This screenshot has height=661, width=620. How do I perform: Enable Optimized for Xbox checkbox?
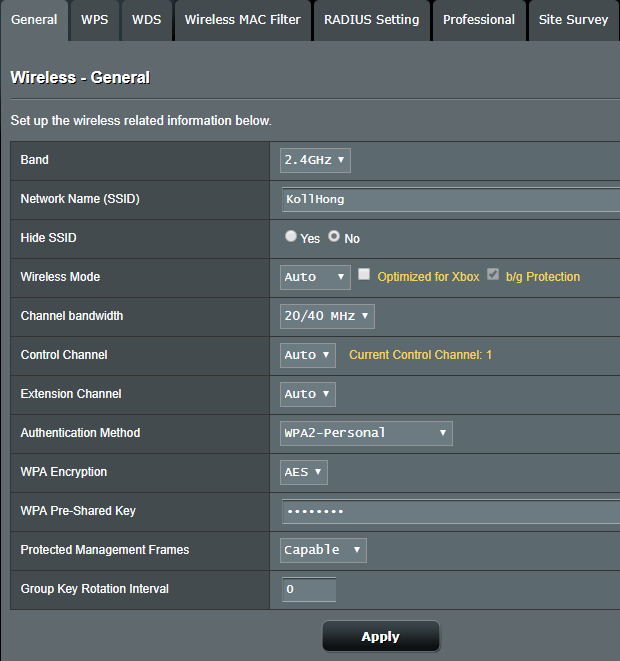[365, 275]
